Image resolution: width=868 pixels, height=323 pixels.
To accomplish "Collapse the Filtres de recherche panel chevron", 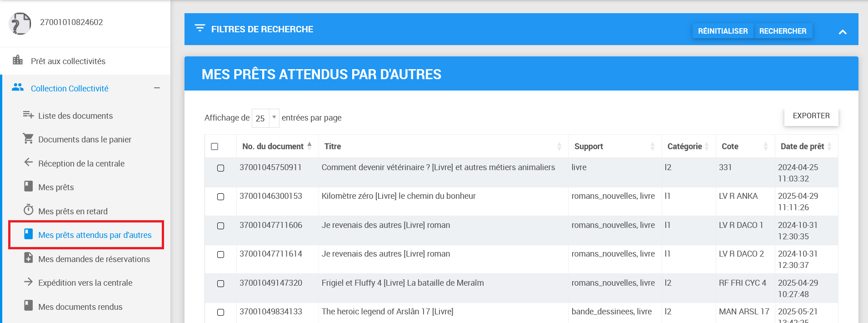I will click(842, 32).
